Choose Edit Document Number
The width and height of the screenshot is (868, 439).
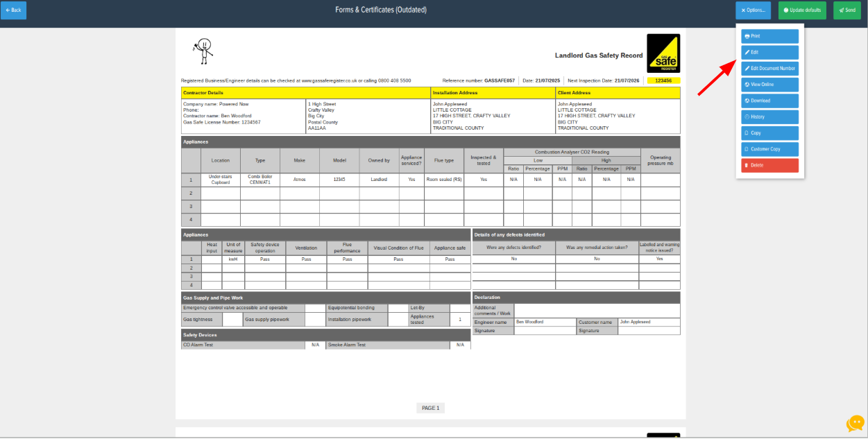pyautogui.click(x=769, y=69)
